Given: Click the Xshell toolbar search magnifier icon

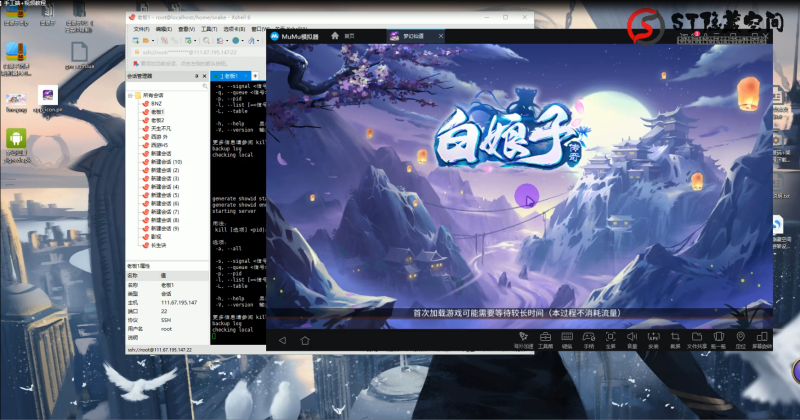Looking at the screenshot, I should tap(206, 40).
